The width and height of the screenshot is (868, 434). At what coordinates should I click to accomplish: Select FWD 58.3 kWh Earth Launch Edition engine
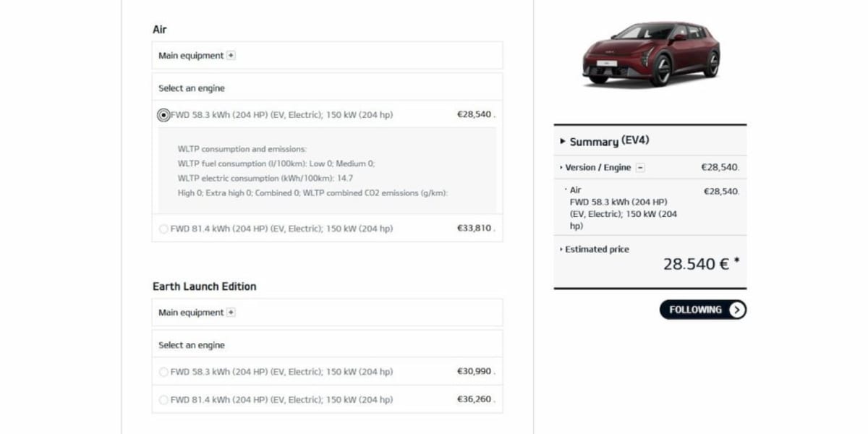coord(163,371)
